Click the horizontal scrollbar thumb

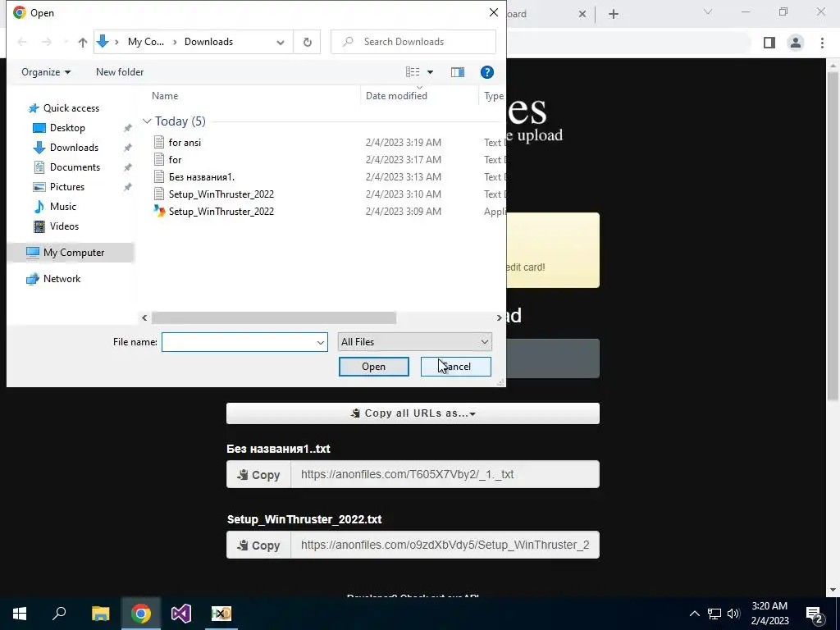tap(274, 317)
